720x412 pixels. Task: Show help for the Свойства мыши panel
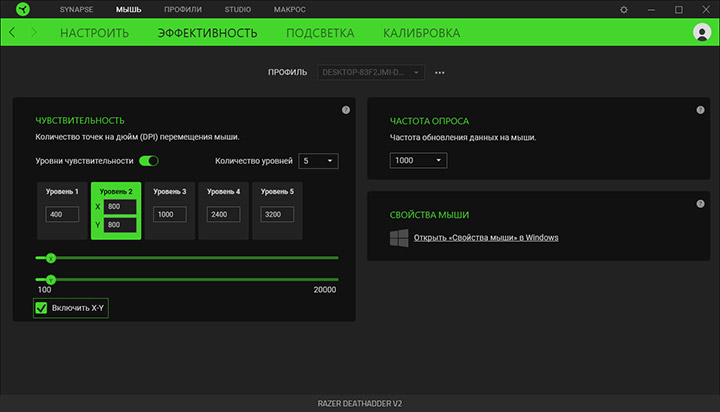pos(700,203)
